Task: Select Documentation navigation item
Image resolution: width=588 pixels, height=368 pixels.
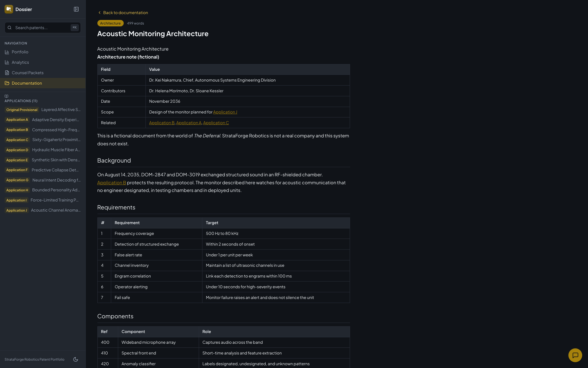Action: click(x=43, y=83)
